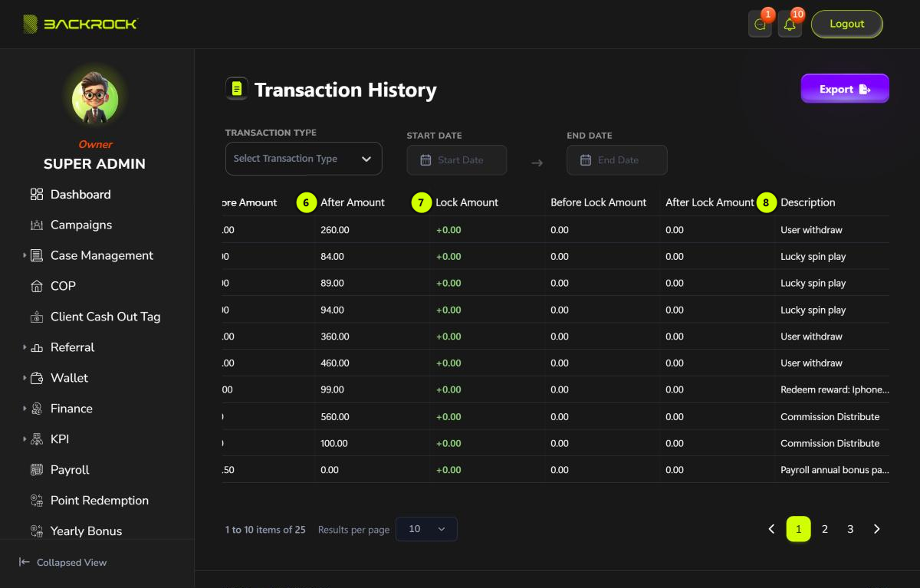Click the 260.00 After Amount cell
This screenshot has height=588, width=920.
(335, 230)
